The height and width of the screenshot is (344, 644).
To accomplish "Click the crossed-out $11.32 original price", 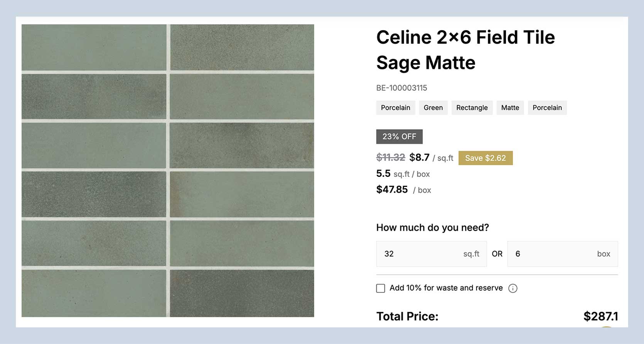I will coord(390,158).
